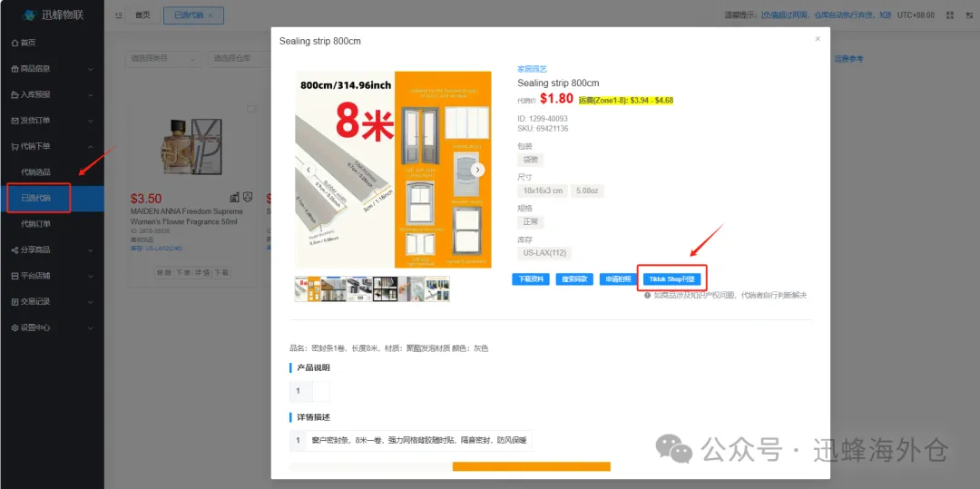The image size is (980, 489).
Task: Click the shield icon on perfume card
Action: tap(248, 198)
